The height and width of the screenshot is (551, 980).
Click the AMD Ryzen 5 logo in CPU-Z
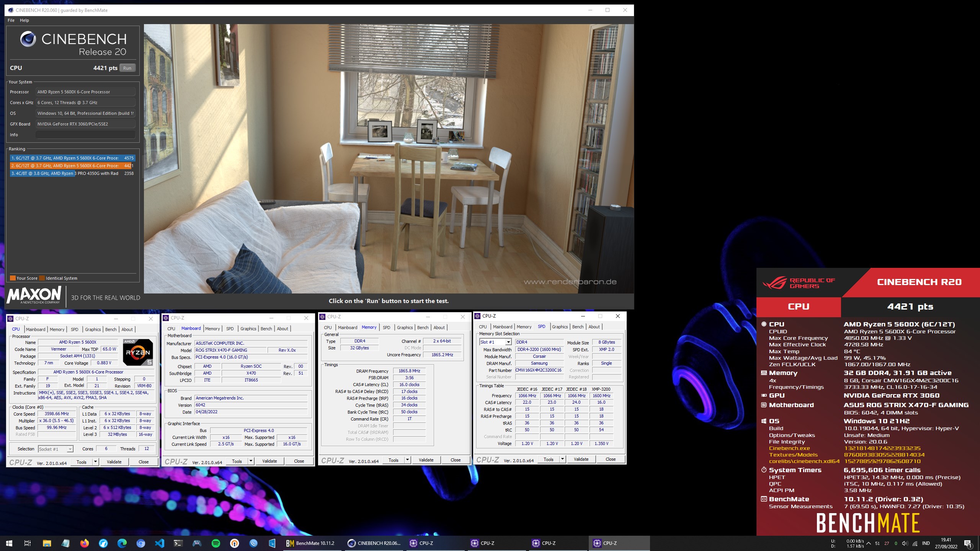pyautogui.click(x=138, y=352)
